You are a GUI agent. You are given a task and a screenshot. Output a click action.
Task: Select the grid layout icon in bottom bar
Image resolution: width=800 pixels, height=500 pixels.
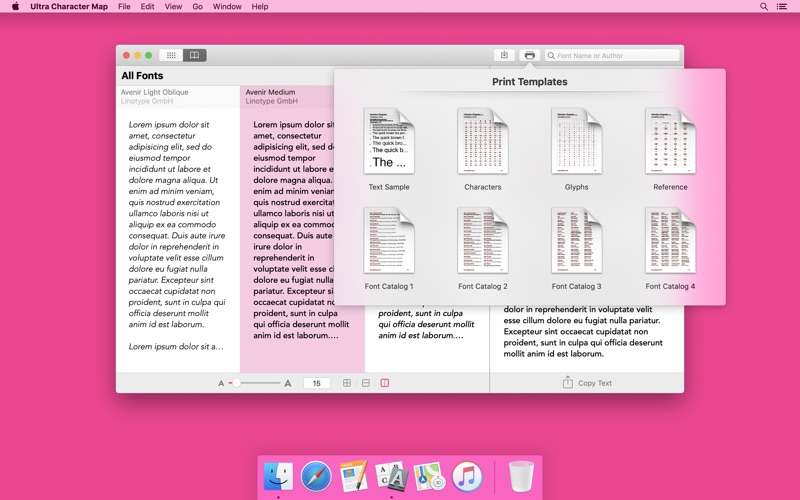pyautogui.click(x=347, y=383)
